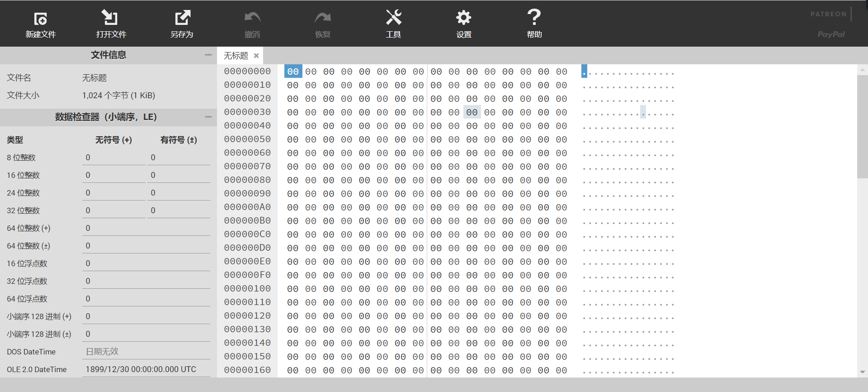868x392 pixels.
Task: Click the 24 位整数 unsigned value field
Action: click(x=114, y=193)
